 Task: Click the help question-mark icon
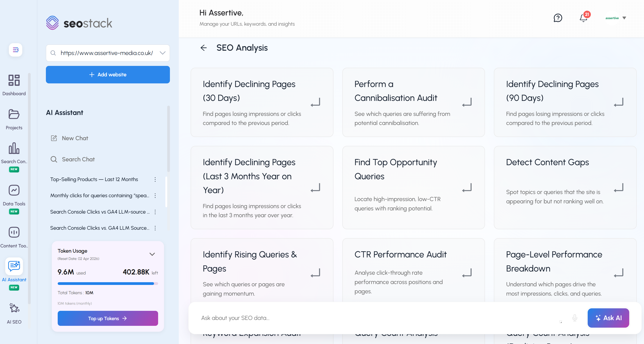click(x=558, y=18)
